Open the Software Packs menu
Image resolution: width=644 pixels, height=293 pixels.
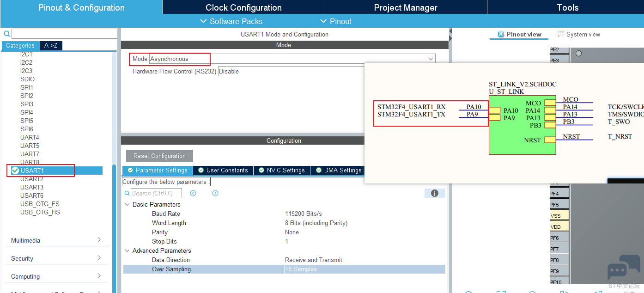(231, 21)
